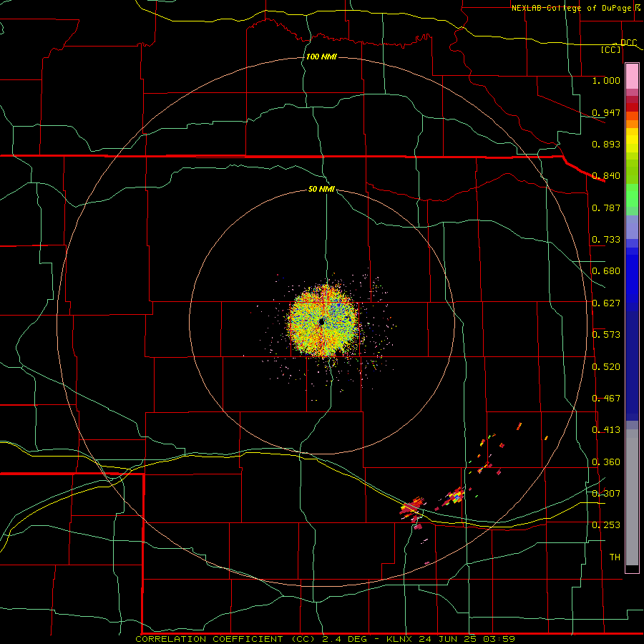Click the [CC] product label
This screenshot has width=644, height=644.
point(611,49)
